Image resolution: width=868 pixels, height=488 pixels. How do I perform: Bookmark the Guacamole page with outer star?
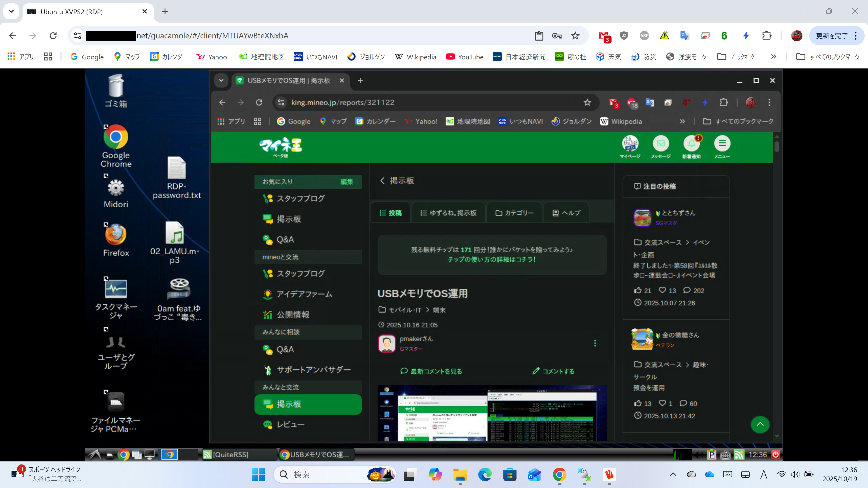[575, 36]
